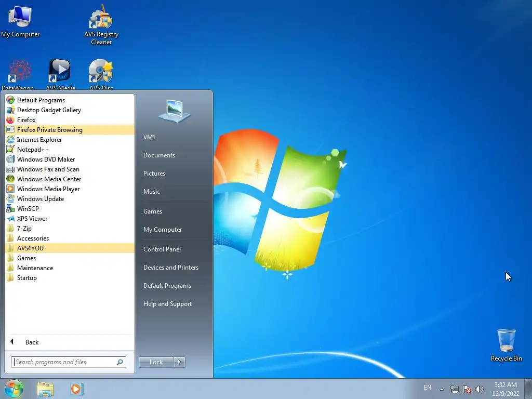Screen dimensions: 532x399
Task: Click the Firefox icon in the Start menu
Action: click(x=10, y=120)
